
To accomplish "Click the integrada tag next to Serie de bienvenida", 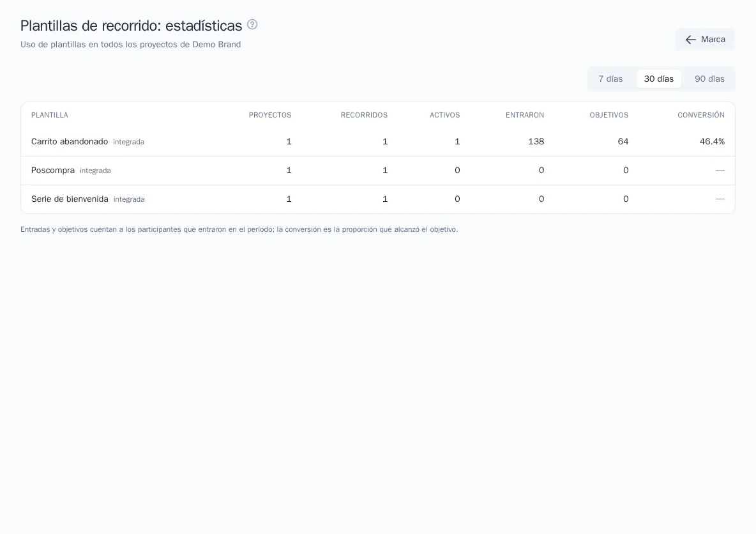I will tap(129, 200).
